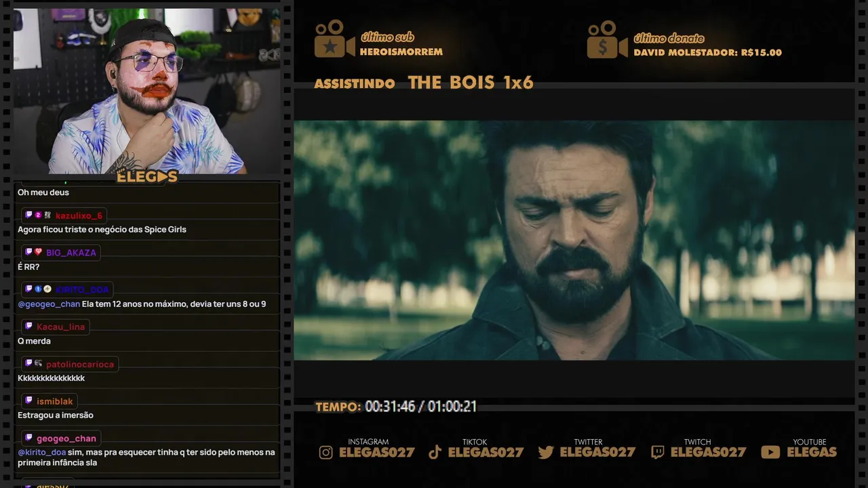Click the message about "primeira infância sla"
The height and width of the screenshot is (488, 868).
click(x=146, y=457)
